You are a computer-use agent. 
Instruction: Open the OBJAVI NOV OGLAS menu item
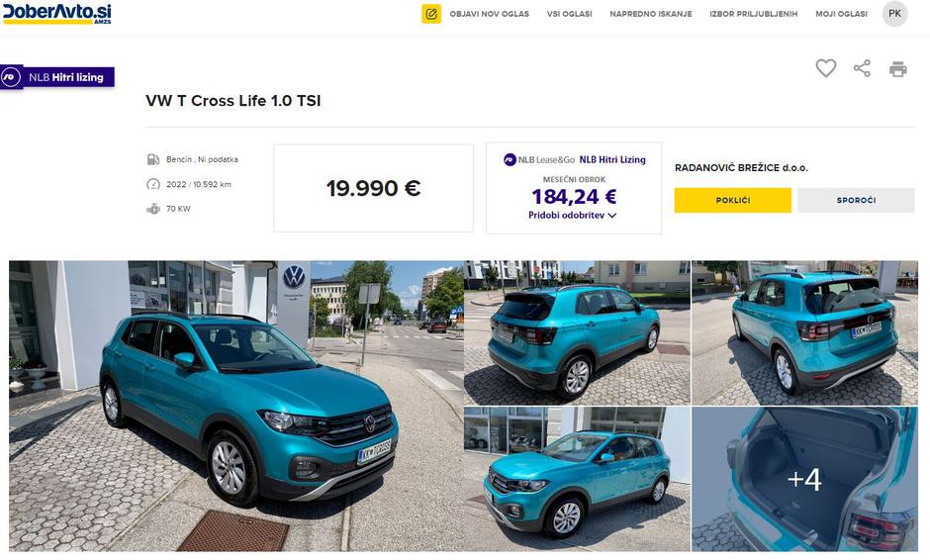pos(490,14)
